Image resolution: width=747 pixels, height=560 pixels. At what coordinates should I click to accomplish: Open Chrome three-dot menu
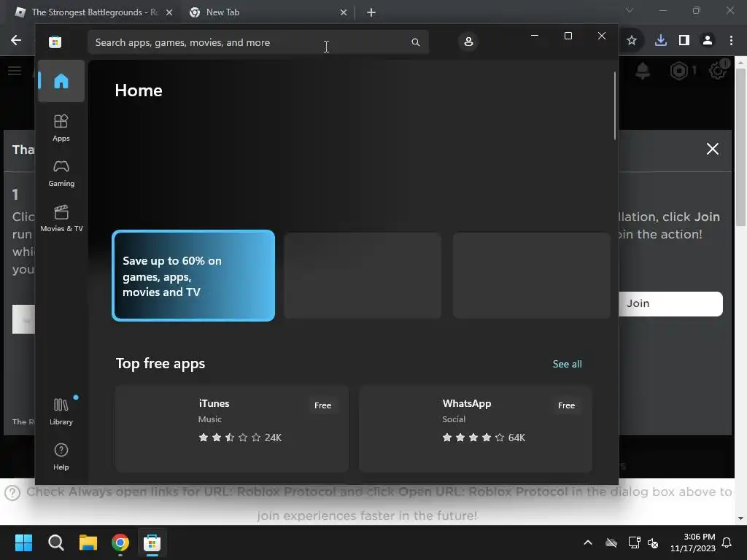731,41
